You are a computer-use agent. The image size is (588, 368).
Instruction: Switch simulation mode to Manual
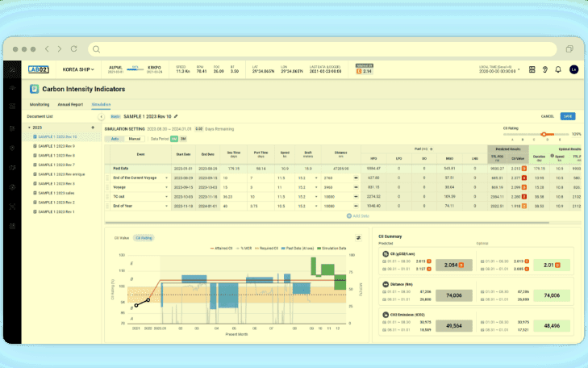tap(135, 139)
